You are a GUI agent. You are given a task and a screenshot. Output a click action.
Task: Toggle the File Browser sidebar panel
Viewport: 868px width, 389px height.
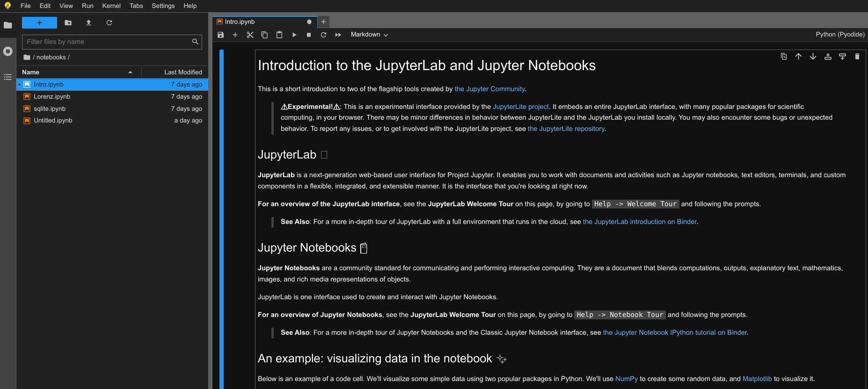(x=8, y=25)
